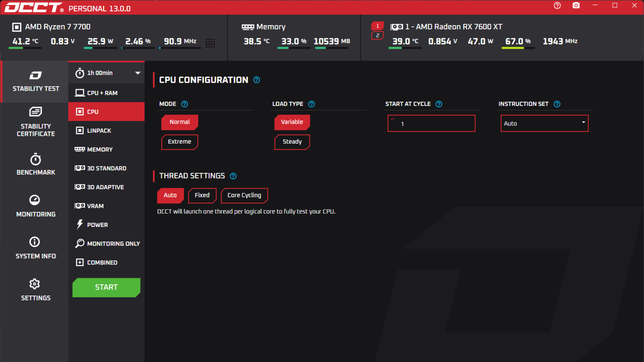Switch to the Memory test
This screenshot has height=362, width=644.
click(99, 149)
